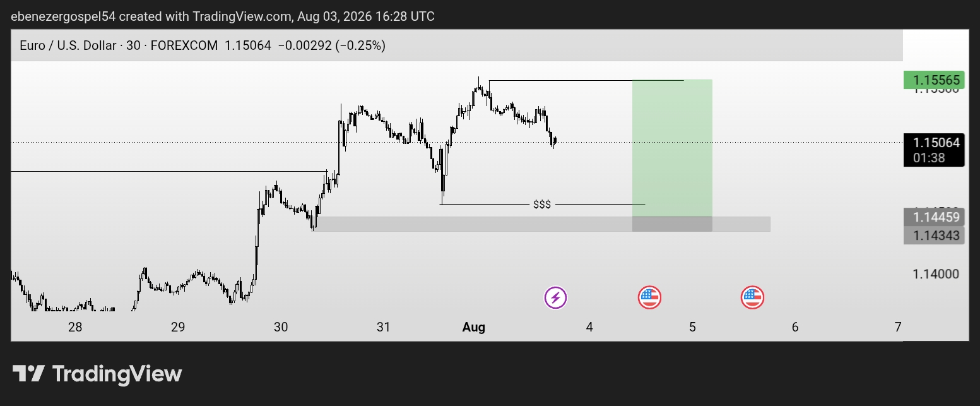Open the first US flag economic event
This screenshot has width=980, height=406.
[x=649, y=297]
